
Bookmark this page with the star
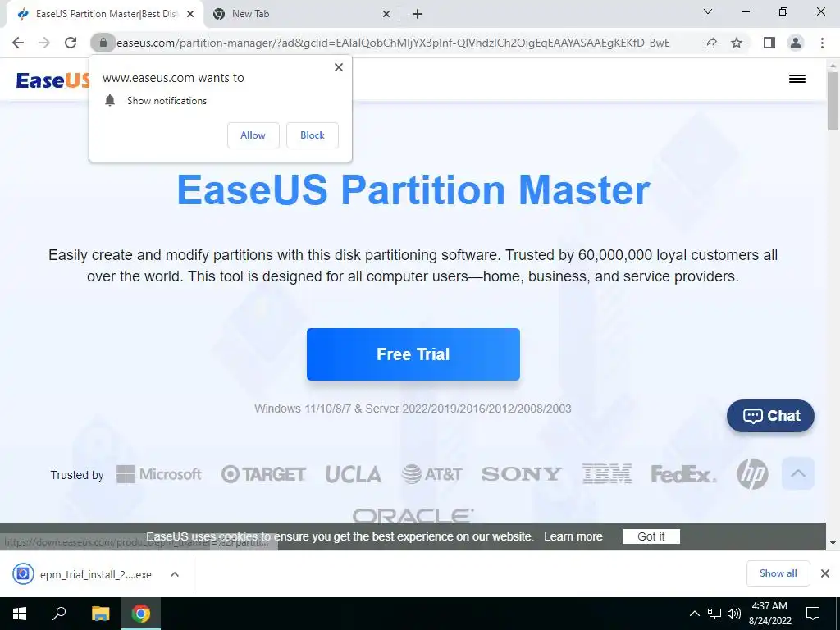pos(737,43)
